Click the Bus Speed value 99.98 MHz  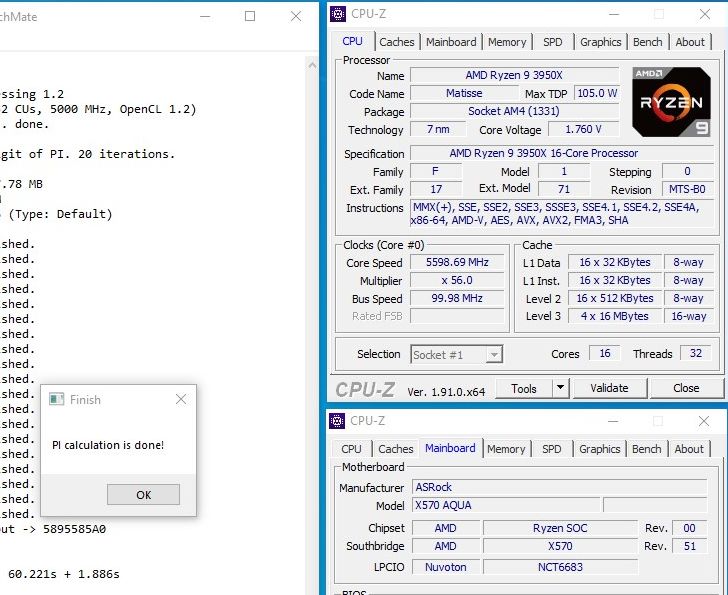pos(457,298)
